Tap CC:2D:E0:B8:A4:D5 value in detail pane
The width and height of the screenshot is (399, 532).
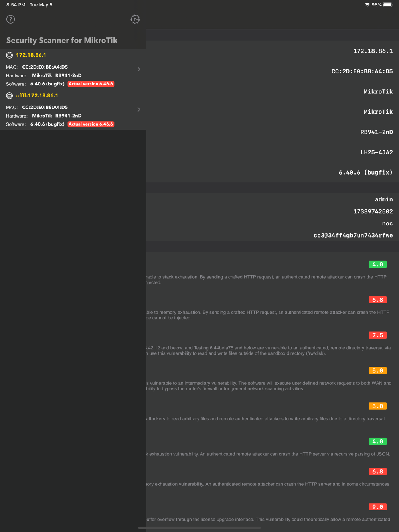[362, 71]
